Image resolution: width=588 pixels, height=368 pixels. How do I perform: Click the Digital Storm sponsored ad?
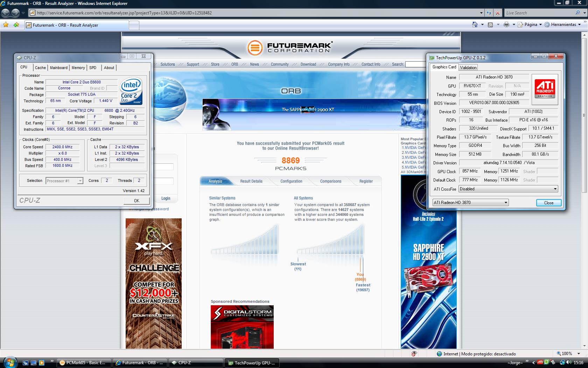[x=242, y=327]
